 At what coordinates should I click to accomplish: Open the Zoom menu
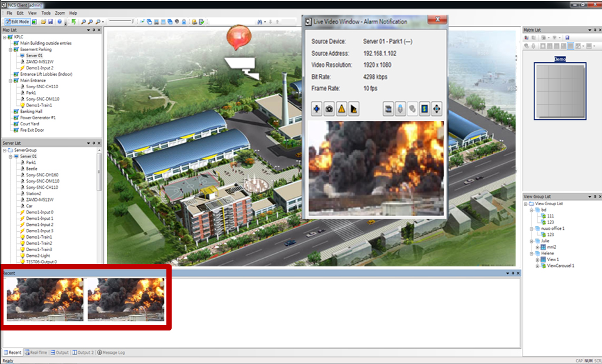[60, 13]
